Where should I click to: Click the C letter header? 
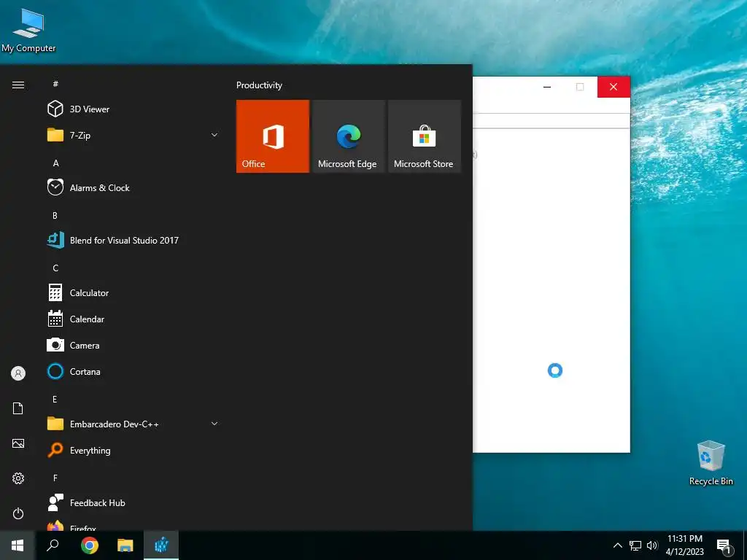pyautogui.click(x=55, y=268)
